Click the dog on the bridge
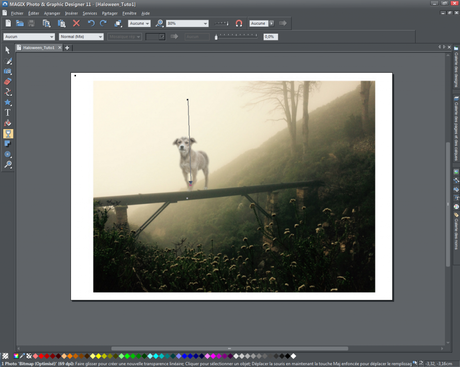Screen dimensions: 460x367 click(191, 162)
